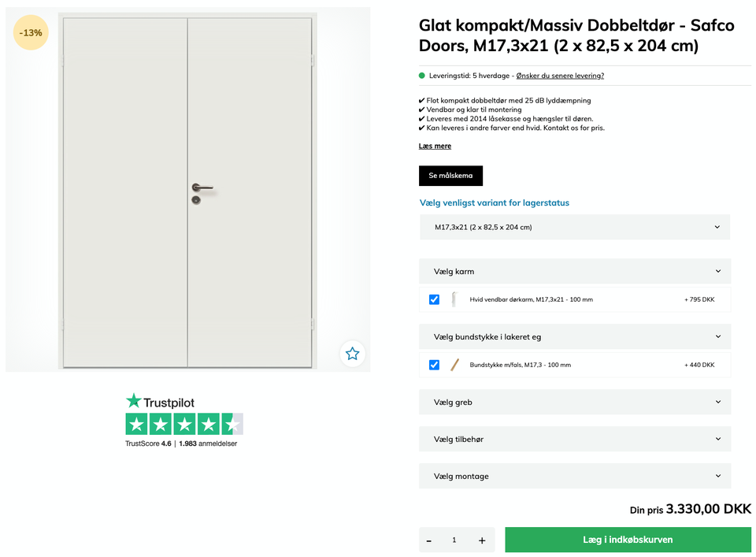Click the favorite star icon
The height and width of the screenshot is (557, 756).
click(x=352, y=354)
